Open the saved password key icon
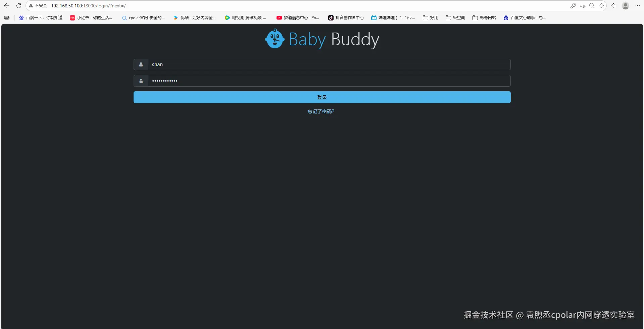Image resolution: width=644 pixels, height=329 pixels. pos(573,6)
